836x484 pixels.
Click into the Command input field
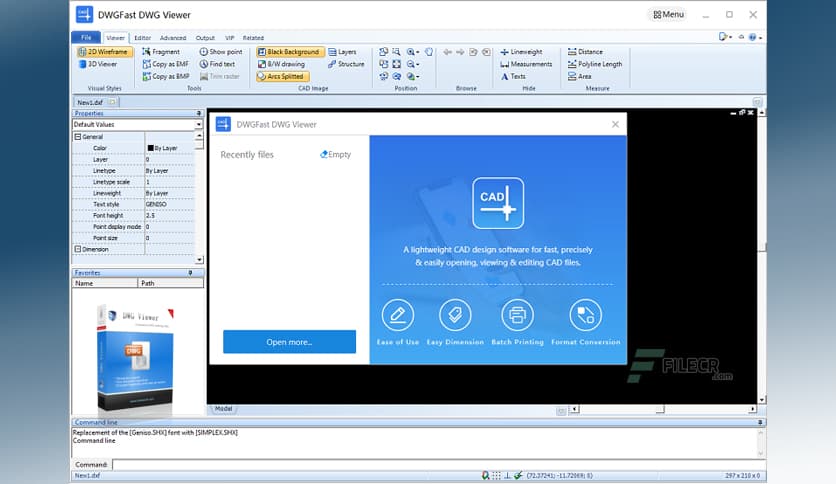pyautogui.click(x=437, y=465)
